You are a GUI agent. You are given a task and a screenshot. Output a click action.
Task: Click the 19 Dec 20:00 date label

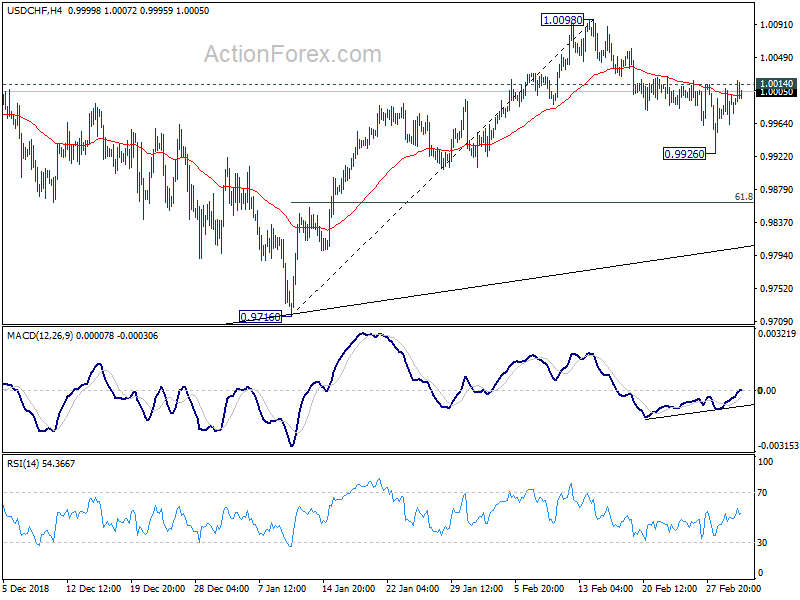(158, 589)
